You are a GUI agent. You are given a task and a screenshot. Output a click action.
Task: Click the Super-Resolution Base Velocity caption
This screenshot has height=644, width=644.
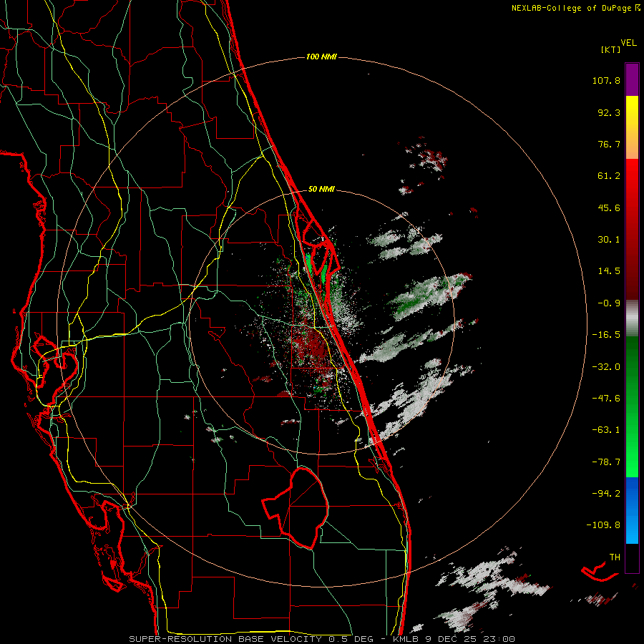(321, 639)
